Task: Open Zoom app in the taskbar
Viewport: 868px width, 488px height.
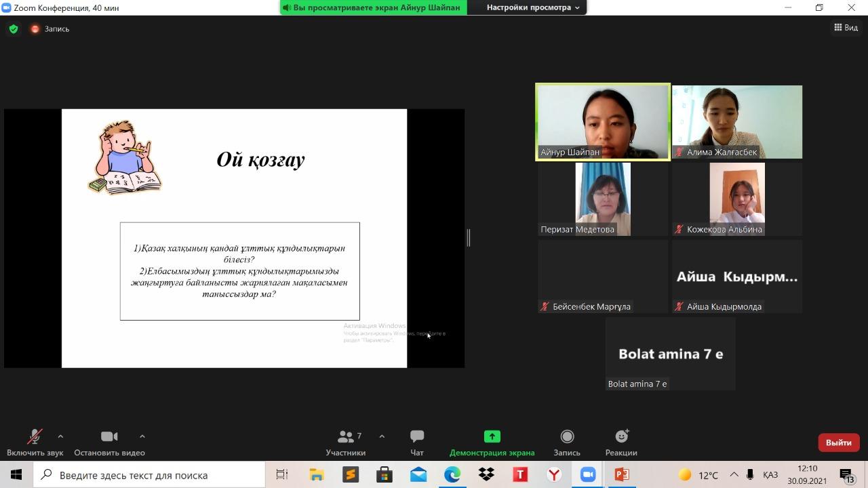Action: click(588, 475)
